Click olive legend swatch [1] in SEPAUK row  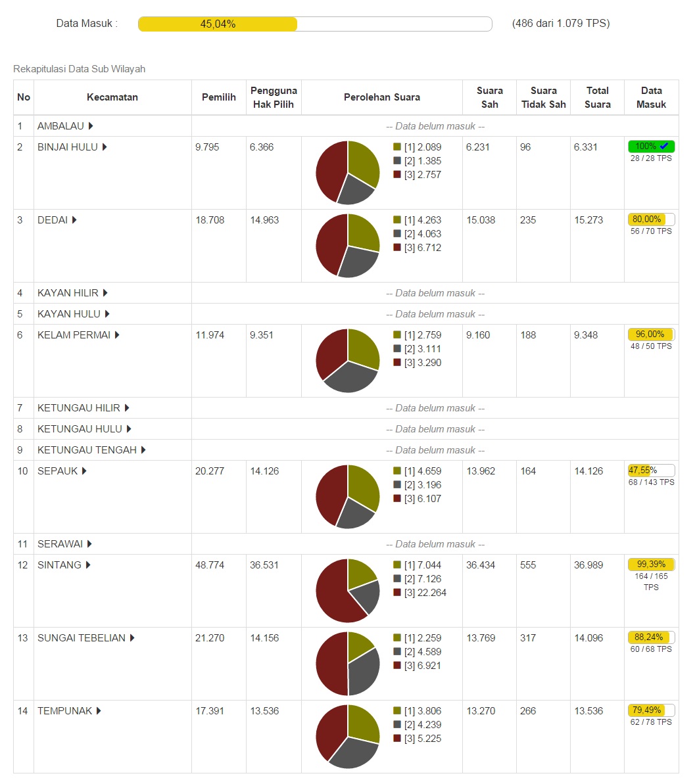coord(397,471)
